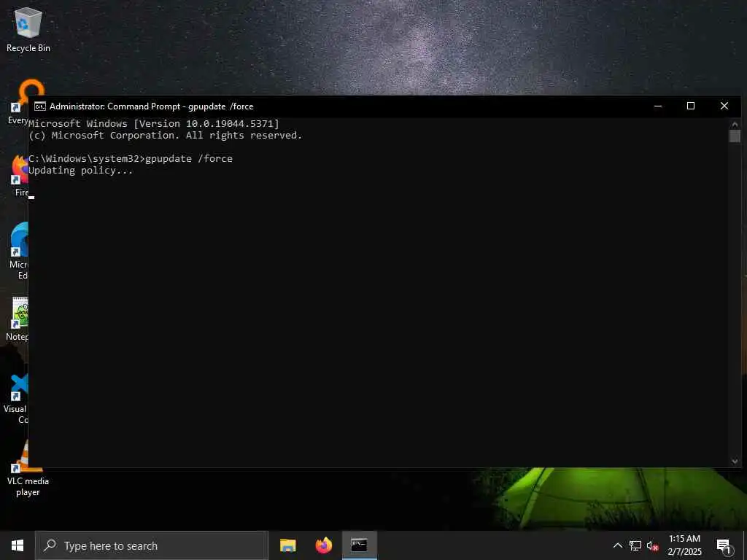Click the 'gpupdate /force' command text
The height and width of the screenshot is (560, 747).
pyautogui.click(x=189, y=158)
